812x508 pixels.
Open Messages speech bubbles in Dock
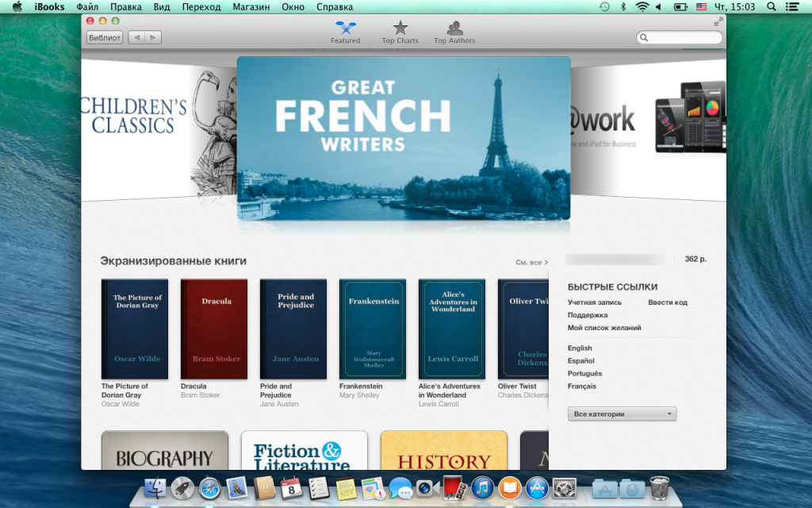(400, 488)
